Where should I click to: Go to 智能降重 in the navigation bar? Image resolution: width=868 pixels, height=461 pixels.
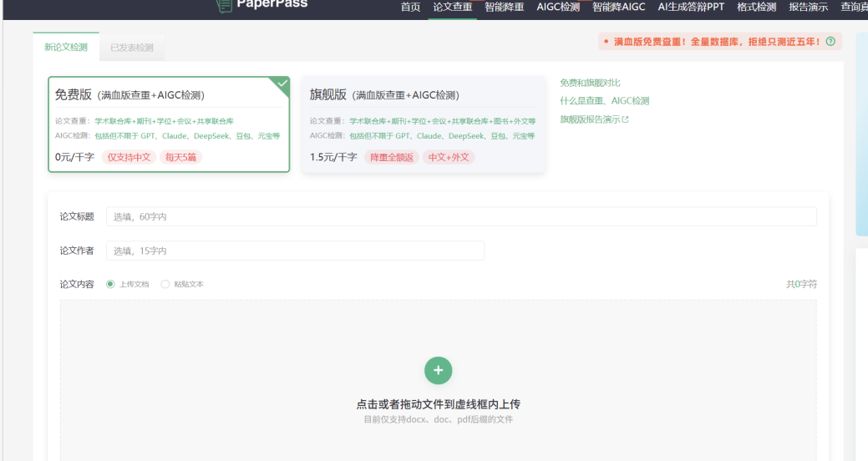coord(505,8)
